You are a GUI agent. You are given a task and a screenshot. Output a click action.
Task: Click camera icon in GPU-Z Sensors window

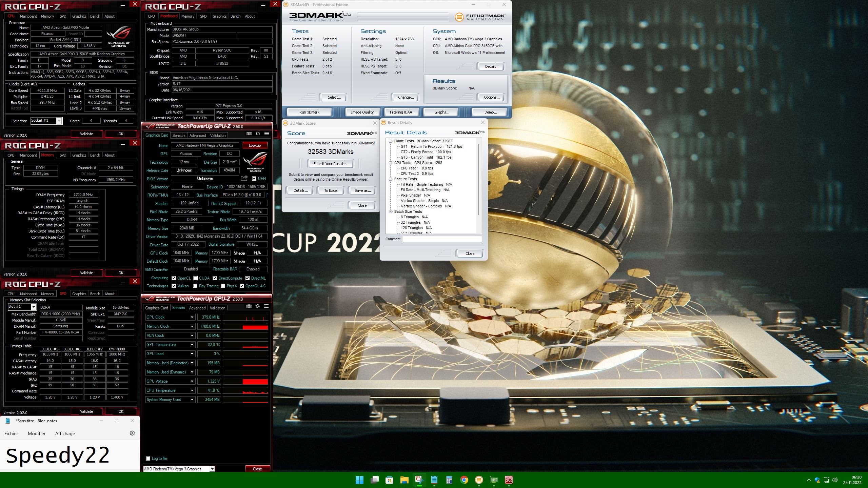249,306
